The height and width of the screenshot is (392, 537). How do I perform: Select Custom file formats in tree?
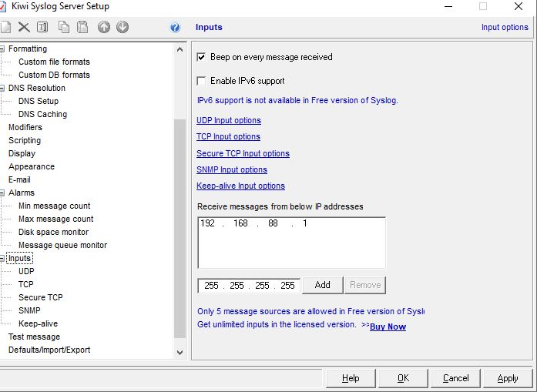(54, 62)
